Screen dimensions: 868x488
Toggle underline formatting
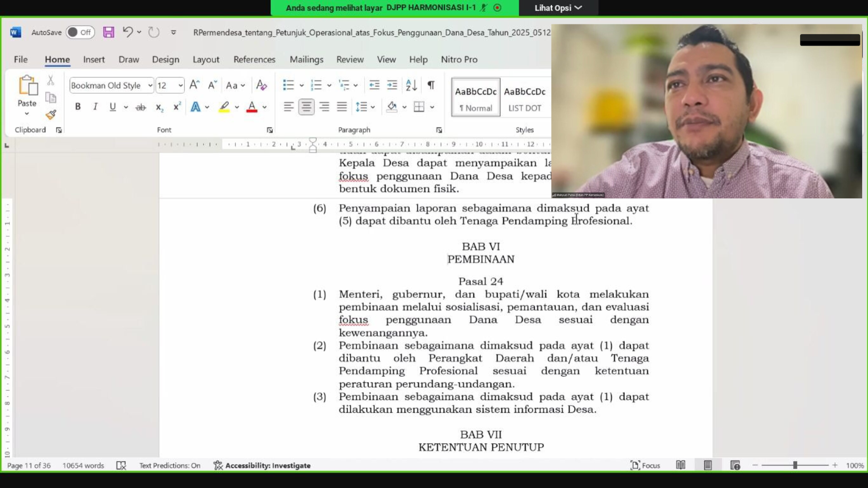(113, 107)
